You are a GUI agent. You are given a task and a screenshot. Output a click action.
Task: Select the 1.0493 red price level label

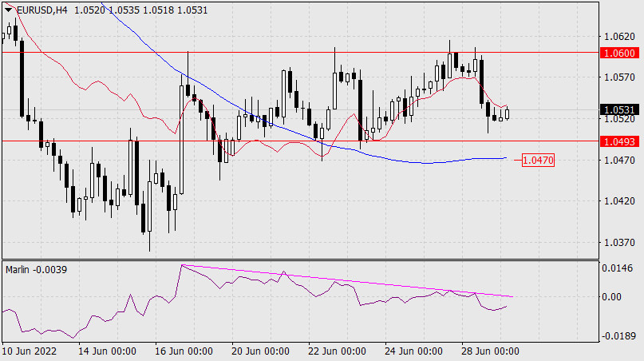[x=620, y=141]
